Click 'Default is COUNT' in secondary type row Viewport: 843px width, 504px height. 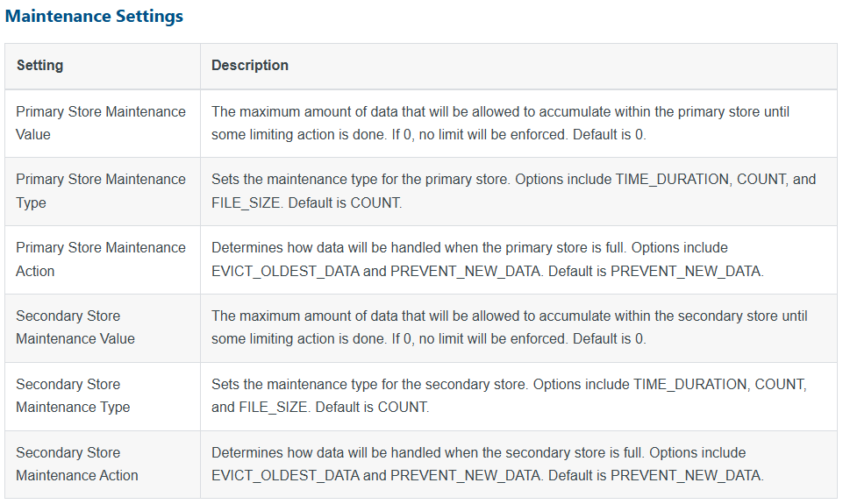point(372,408)
